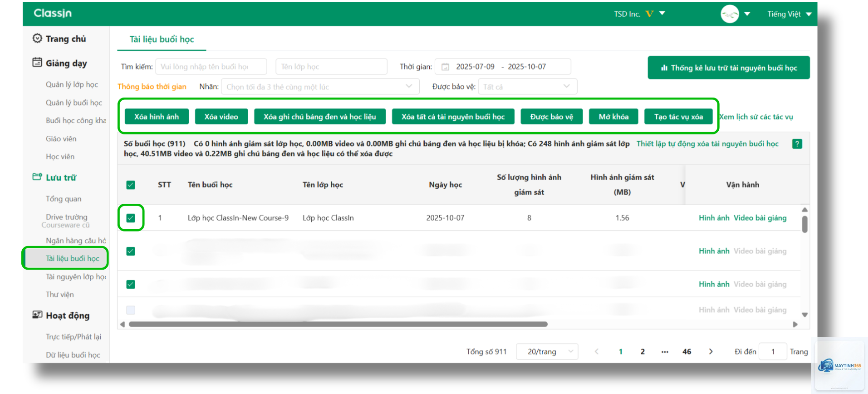Image resolution: width=868 pixels, height=394 pixels.
Task: Open Tài nguyên lớp học in sidebar
Action: (x=75, y=276)
